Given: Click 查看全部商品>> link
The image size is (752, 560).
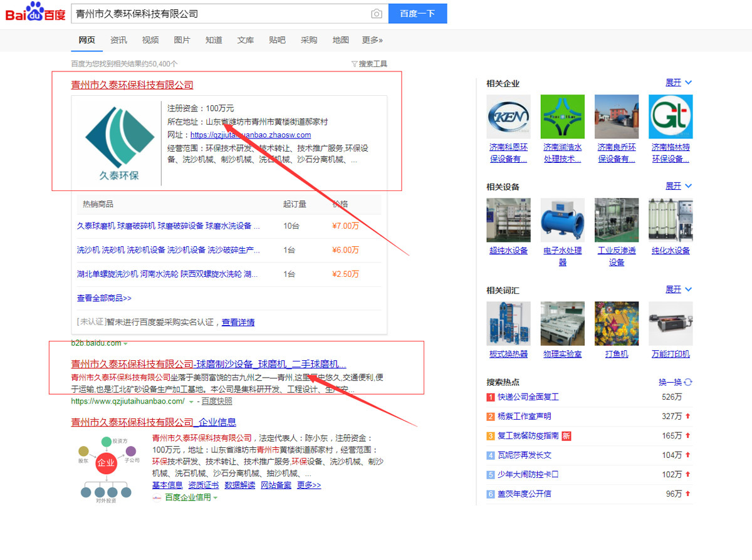Looking at the screenshot, I should click(x=104, y=298).
